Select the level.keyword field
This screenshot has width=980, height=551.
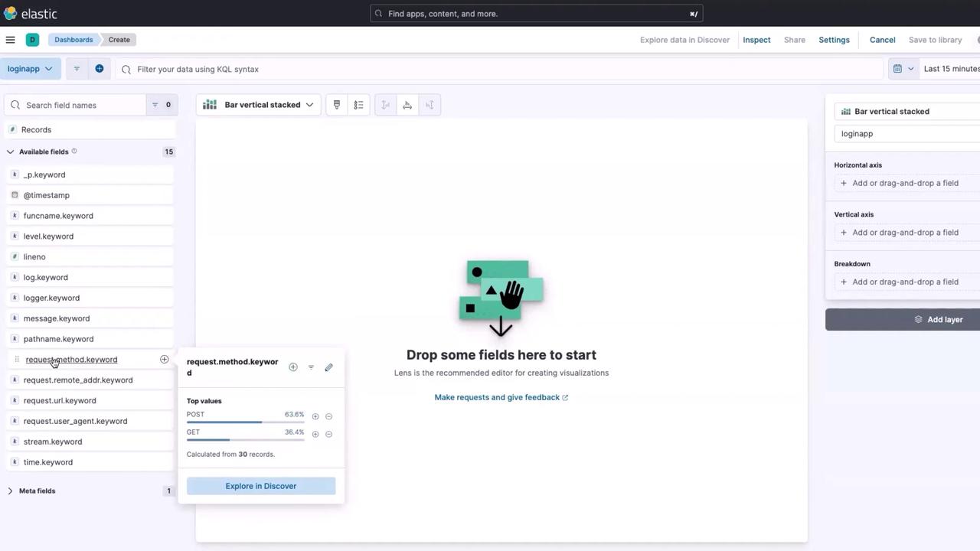(x=90, y=236)
